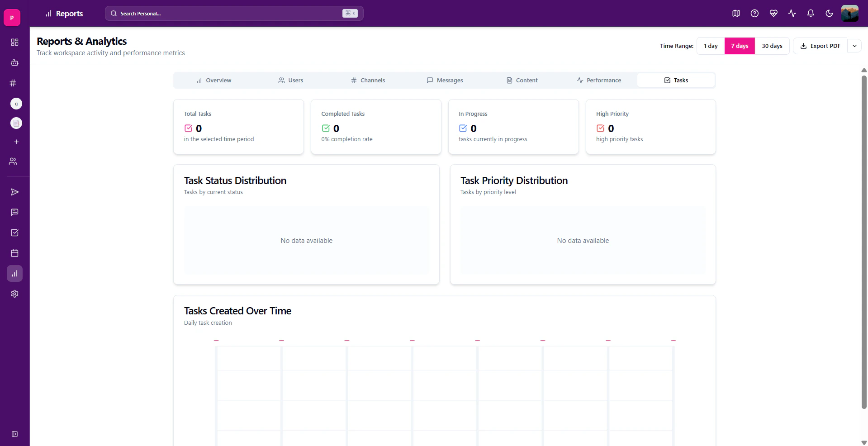Click '0% completion rate' text
Image resolution: width=868 pixels, height=446 pixels.
coord(347,139)
